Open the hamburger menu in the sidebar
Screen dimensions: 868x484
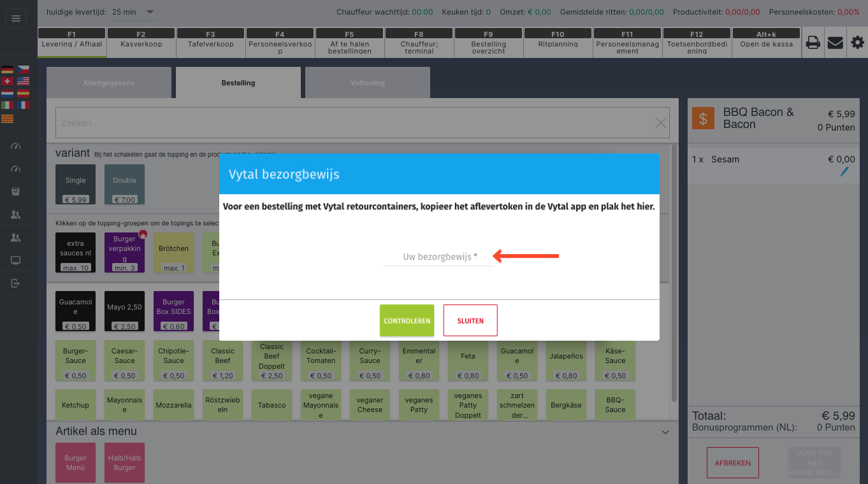[16, 18]
